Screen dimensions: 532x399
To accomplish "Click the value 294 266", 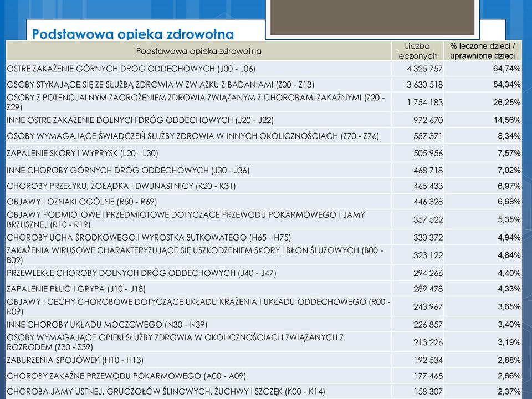I will pos(428,273).
